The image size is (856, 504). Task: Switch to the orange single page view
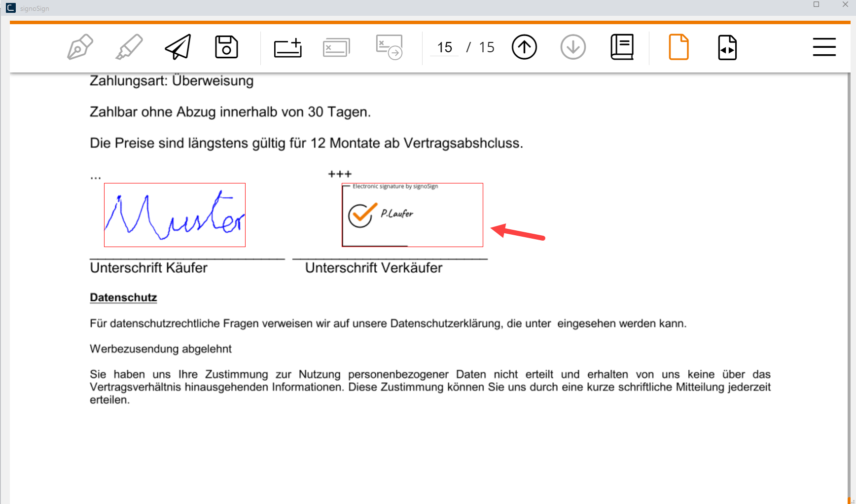(678, 47)
